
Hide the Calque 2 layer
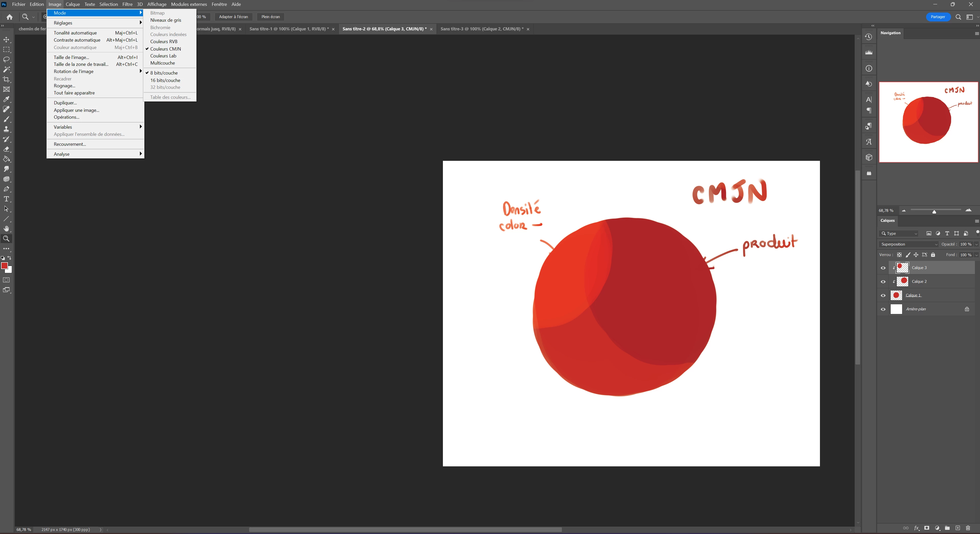(x=883, y=282)
